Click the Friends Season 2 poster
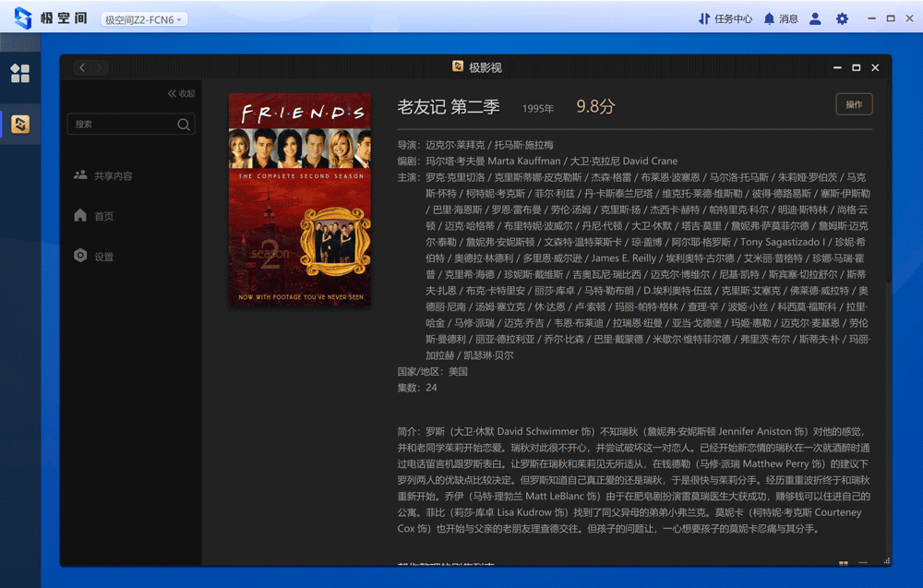 [x=300, y=199]
